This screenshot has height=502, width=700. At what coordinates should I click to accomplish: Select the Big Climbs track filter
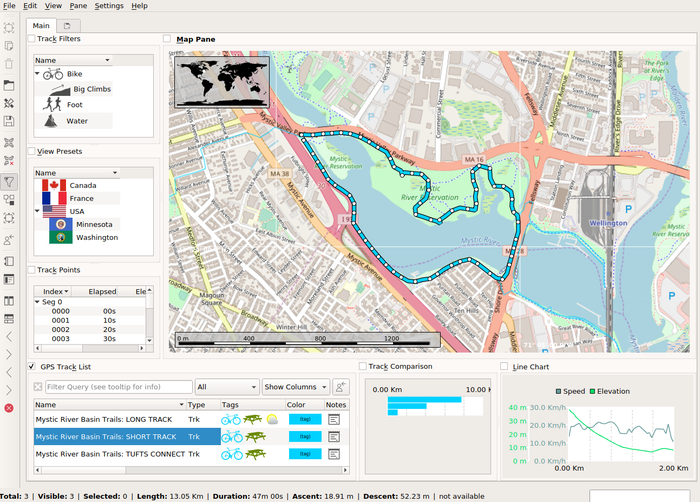(91, 89)
